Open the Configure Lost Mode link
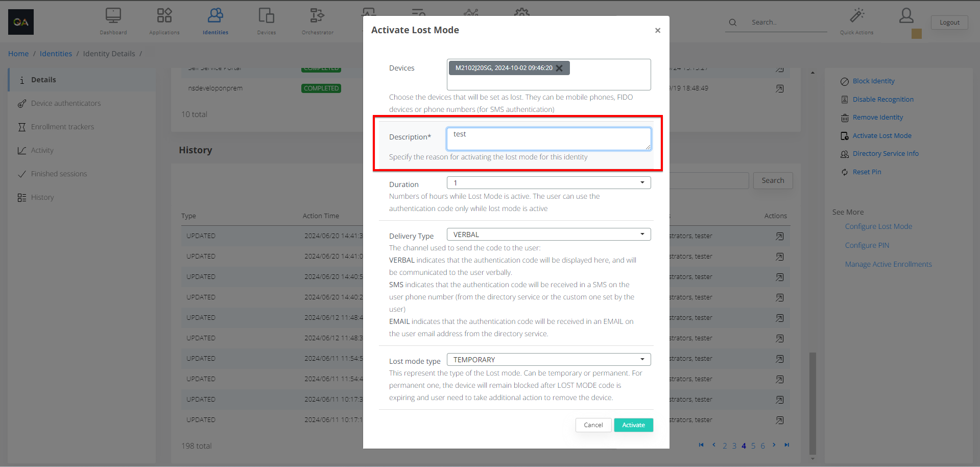980x467 pixels. [878, 226]
